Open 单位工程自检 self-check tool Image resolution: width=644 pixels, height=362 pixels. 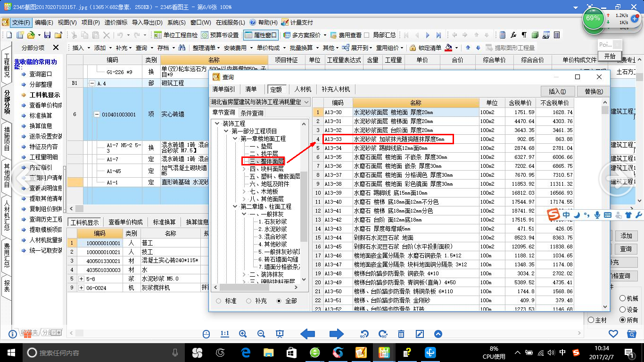click(176, 35)
